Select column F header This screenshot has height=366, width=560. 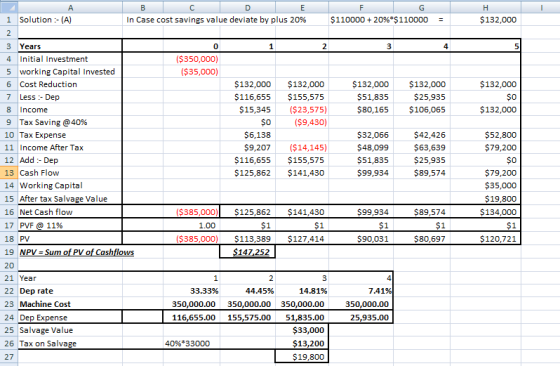[361, 7]
